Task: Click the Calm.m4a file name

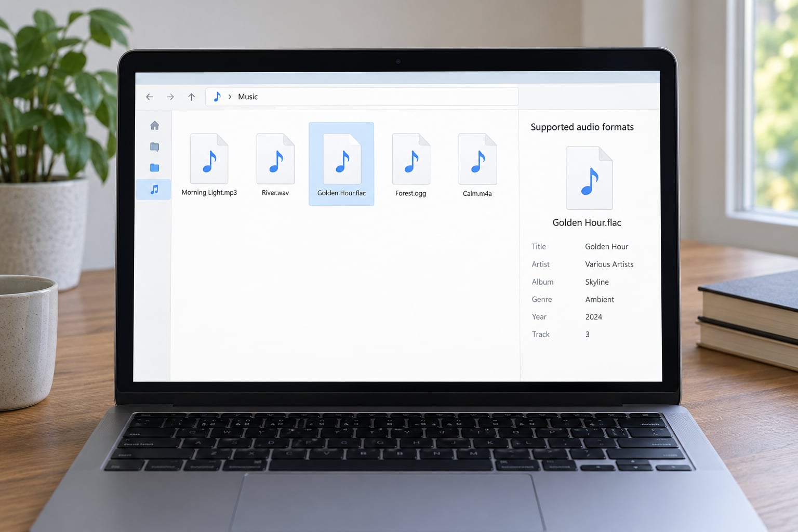Action: 477,193
